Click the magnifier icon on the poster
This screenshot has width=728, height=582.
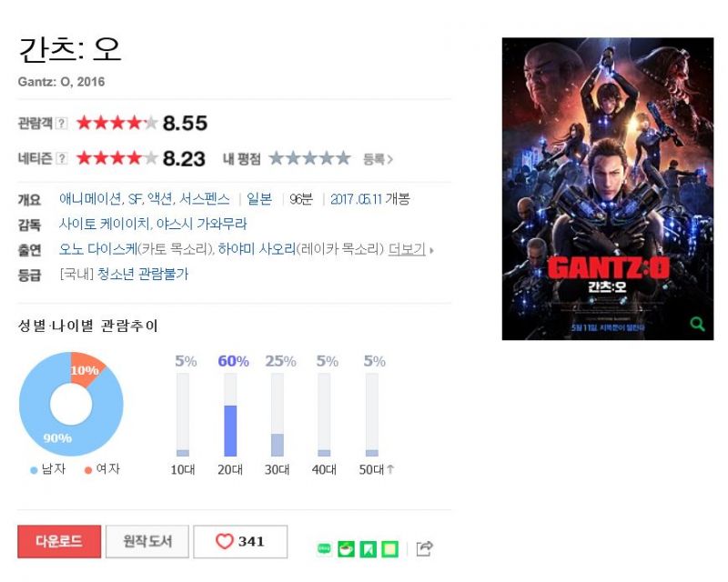tap(697, 324)
